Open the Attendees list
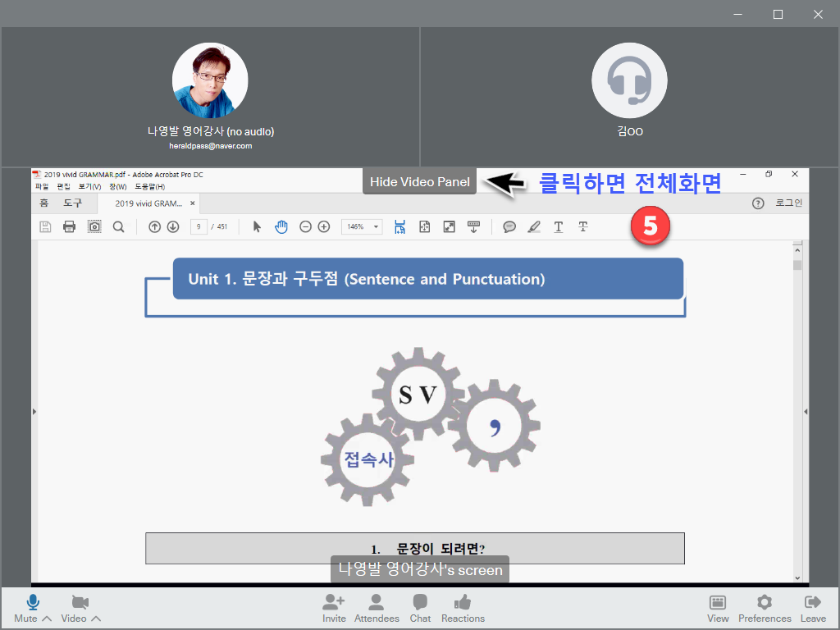The height and width of the screenshot is (630, 840). (x=377, y=603)
